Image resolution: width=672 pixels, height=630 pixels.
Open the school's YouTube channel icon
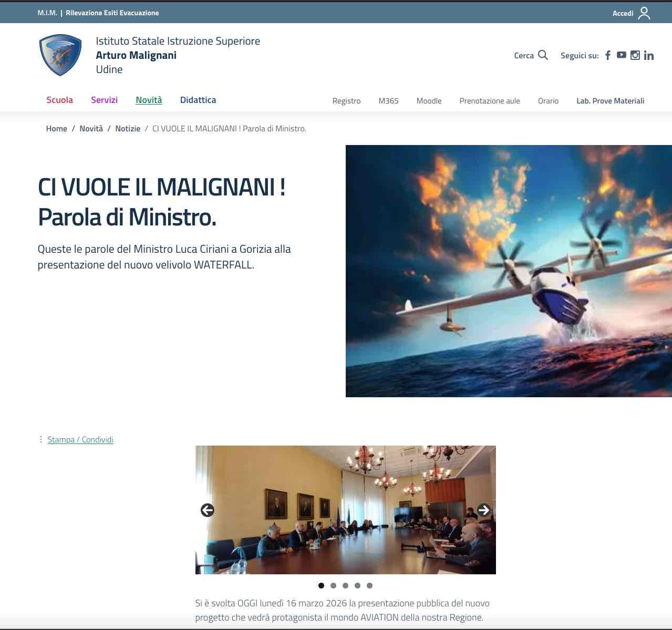(621, 55)
